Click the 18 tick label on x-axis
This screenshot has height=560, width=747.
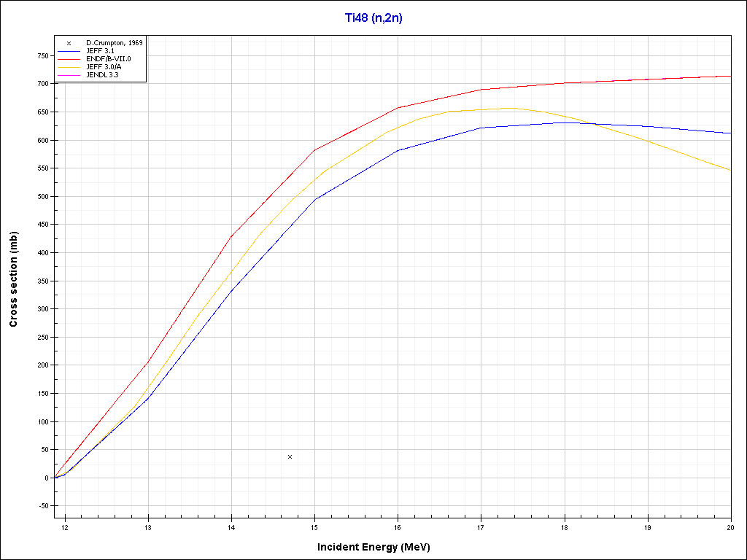tap(564, 527)
